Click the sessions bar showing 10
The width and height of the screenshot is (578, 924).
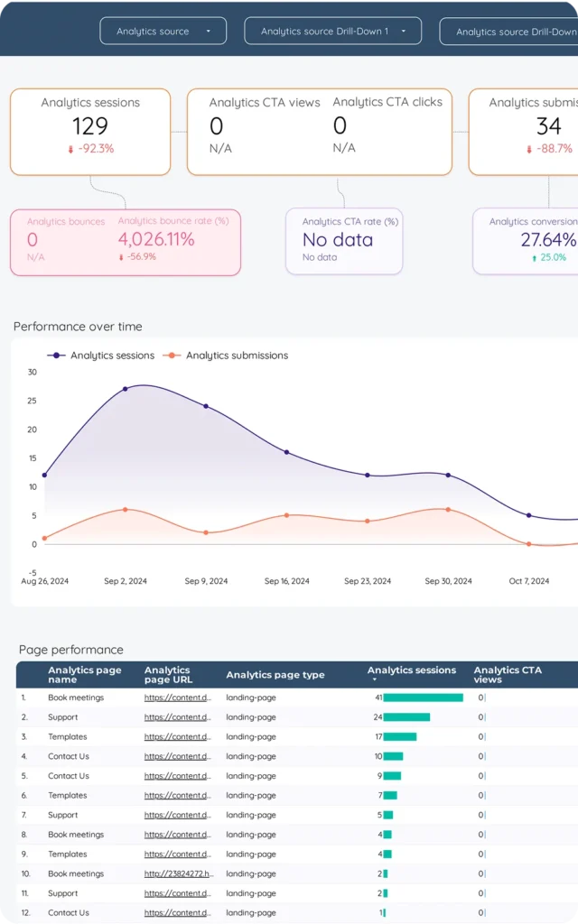[394, 756]
